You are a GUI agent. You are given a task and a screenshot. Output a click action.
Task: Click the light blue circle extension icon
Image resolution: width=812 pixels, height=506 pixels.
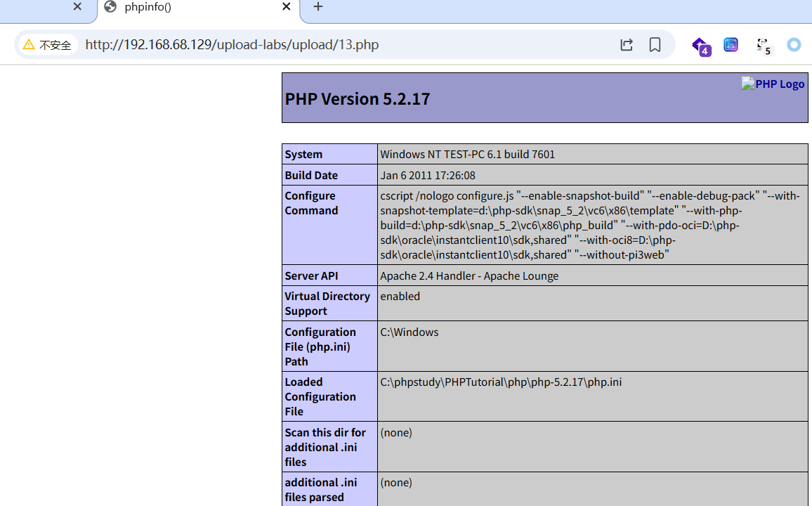[794, 44]
